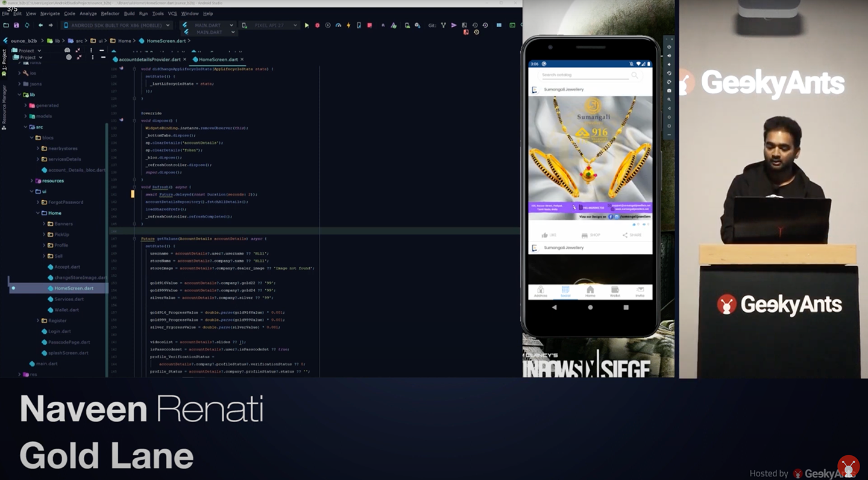The image size is (868, 480).
Task: Tap the LIKE button on the post
Action: point(549,235)
